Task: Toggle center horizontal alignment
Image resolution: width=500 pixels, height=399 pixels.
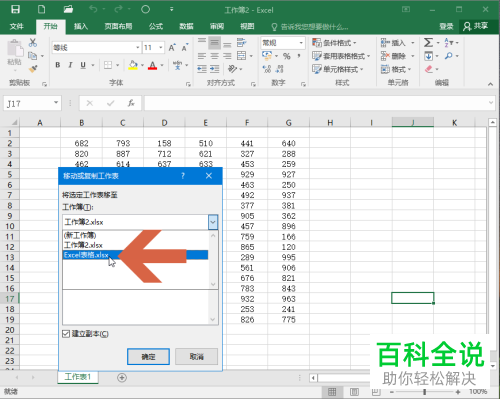Action: [214, 56]
